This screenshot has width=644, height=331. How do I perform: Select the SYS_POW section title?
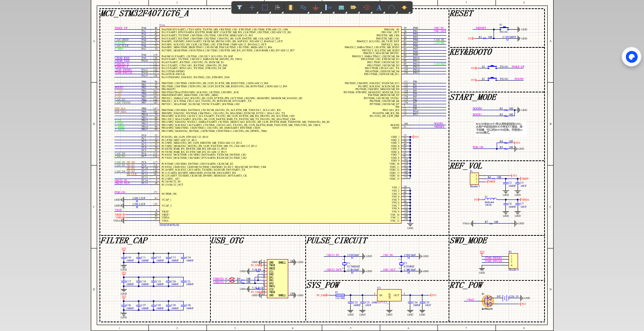point(323,285)
